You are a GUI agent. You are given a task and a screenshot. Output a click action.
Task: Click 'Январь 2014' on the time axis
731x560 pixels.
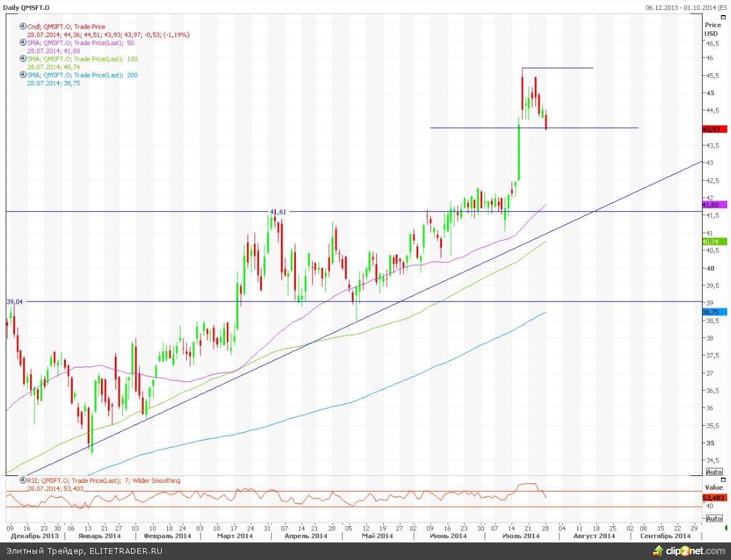(x=99, y=536)
